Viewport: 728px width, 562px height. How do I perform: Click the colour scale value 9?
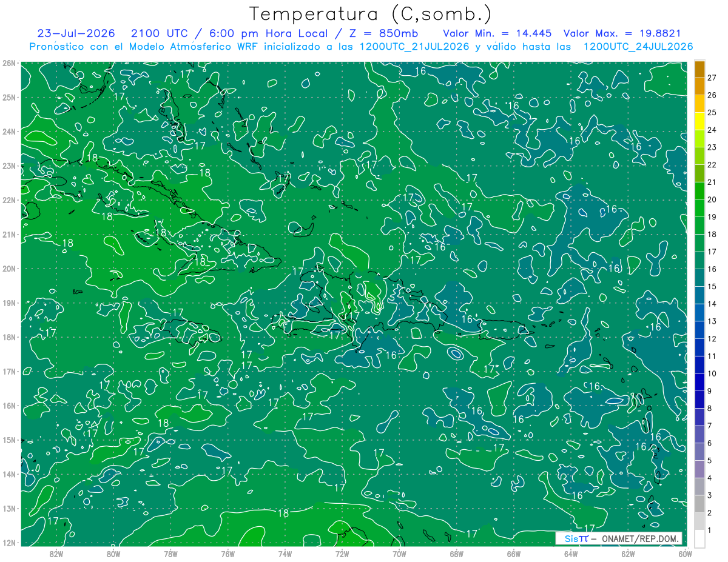click(710, 391)
